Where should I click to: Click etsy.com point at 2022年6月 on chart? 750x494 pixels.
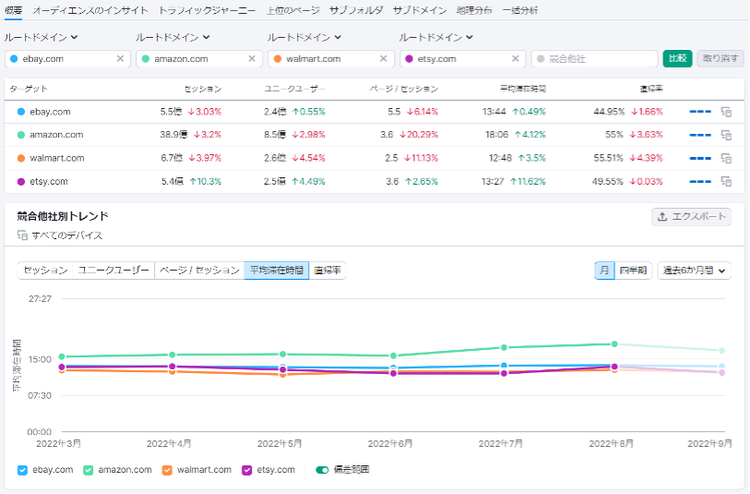click(393, 373)
